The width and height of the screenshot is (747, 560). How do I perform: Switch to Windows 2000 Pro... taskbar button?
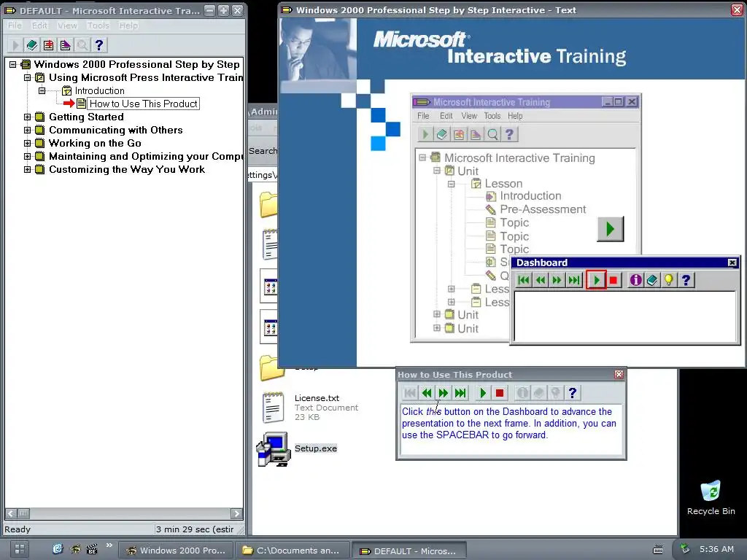point(175,551)
